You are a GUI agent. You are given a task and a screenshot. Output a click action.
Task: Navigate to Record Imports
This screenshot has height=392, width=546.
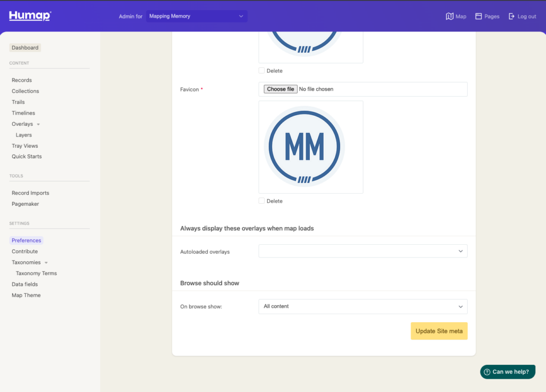point(30,193)
